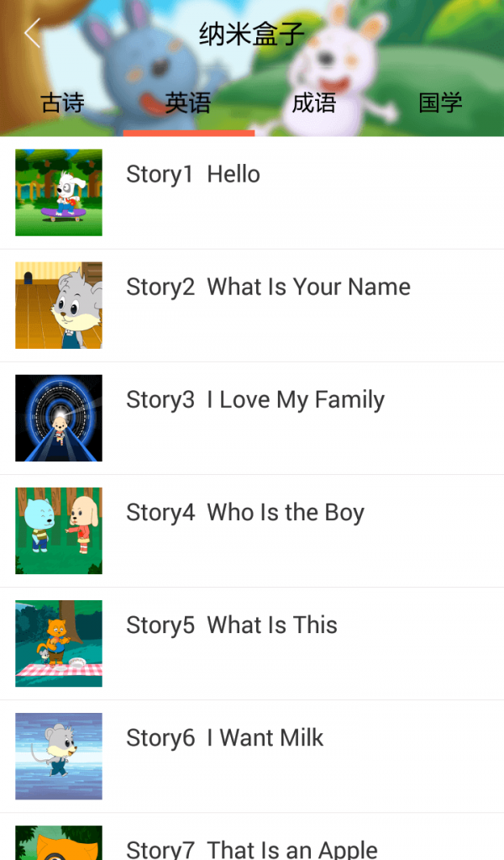Go to the 国学 tab
Image resolution: width=504 pixels, height=860 pixels.
[440, 103]
